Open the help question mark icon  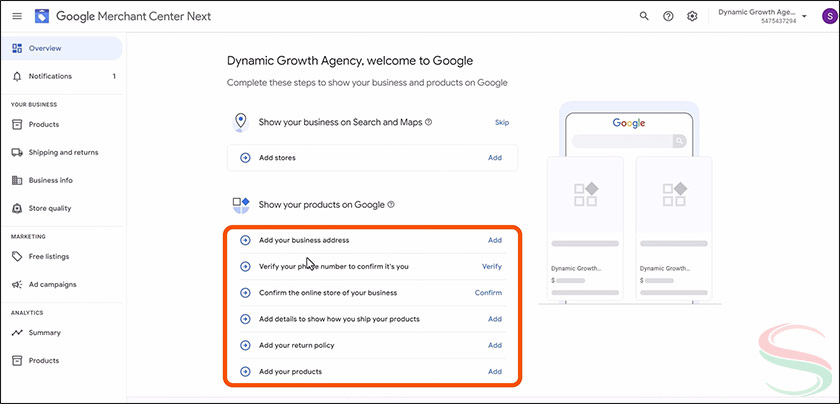[668, 17]
